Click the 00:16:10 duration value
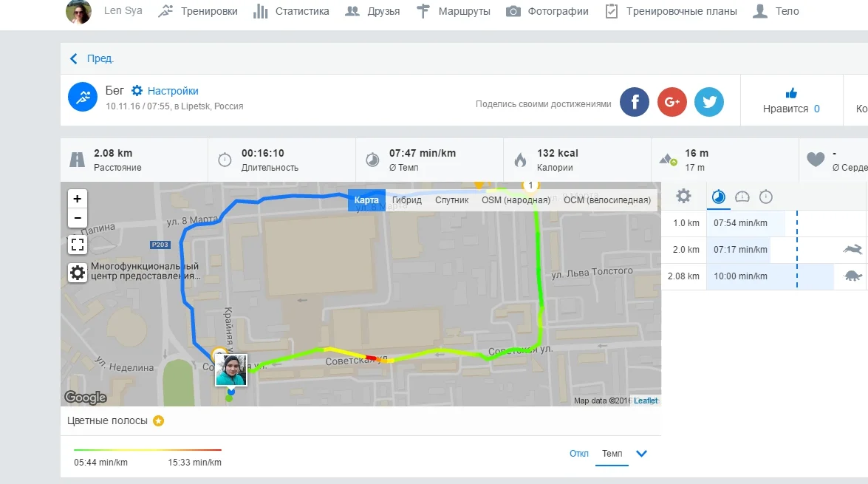The height and width of the screenshot is (484, 868). click(x=262, y=154)
